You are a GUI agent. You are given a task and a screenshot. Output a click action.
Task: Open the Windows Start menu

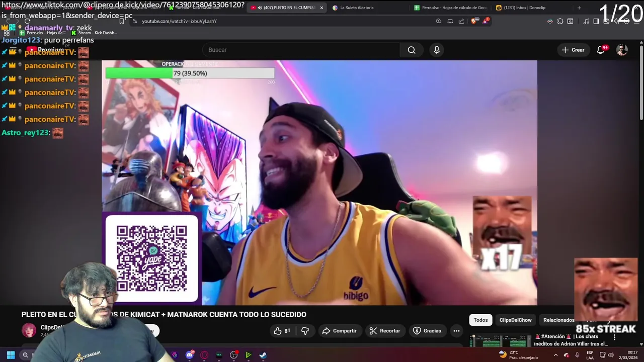click(x=11, y=355)
